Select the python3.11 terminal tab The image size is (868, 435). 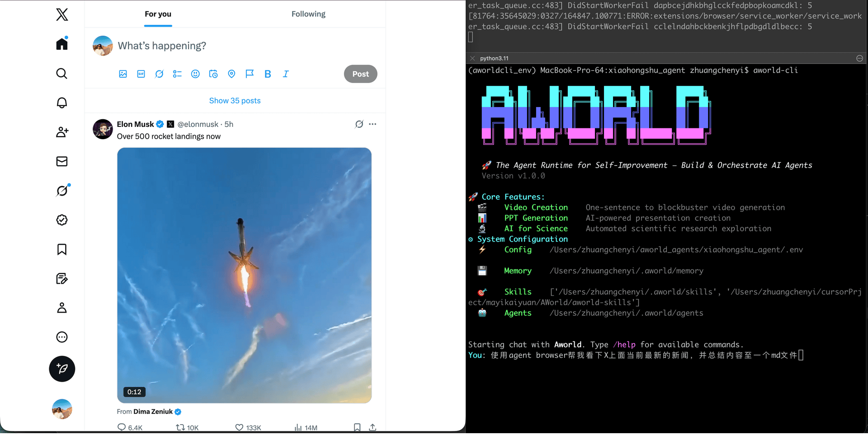[494, 58]
